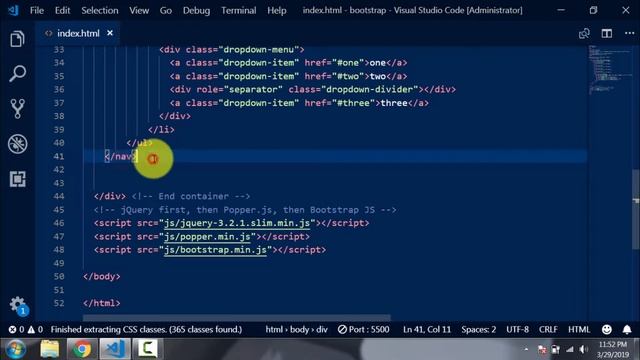Viewport: 640px width, 360px height.
Task: Click Ln 41, Col 11 to go to line
Action: tap(427, 329)
